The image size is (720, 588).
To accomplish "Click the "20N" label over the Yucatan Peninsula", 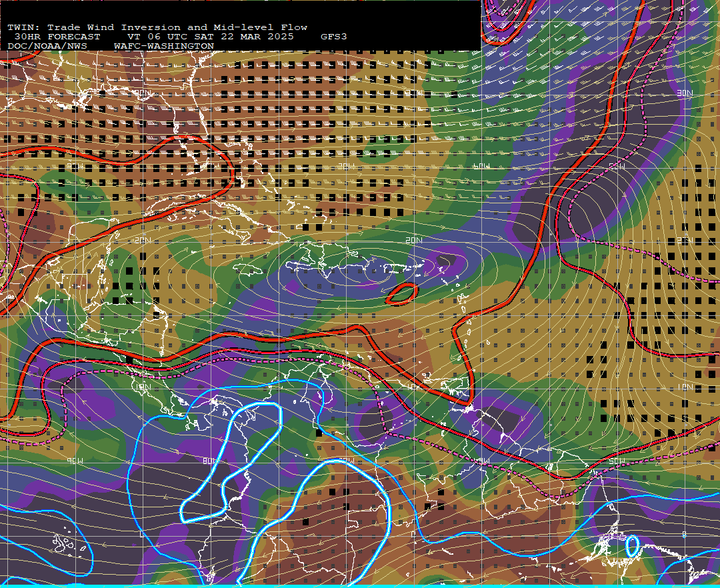I will (x=143, y=240).
